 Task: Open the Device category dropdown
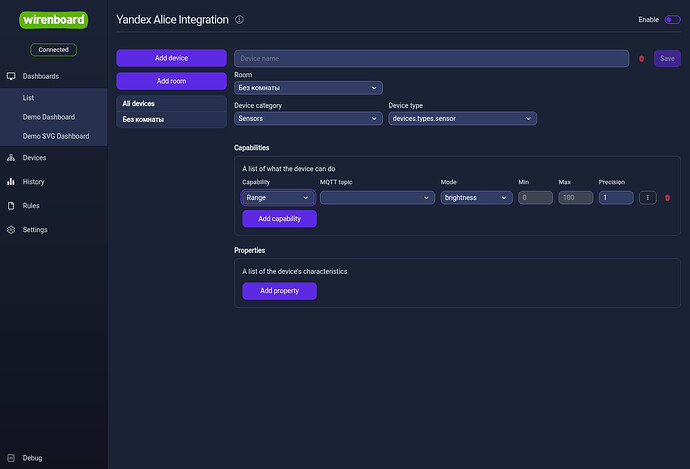[x=308, y=118]
